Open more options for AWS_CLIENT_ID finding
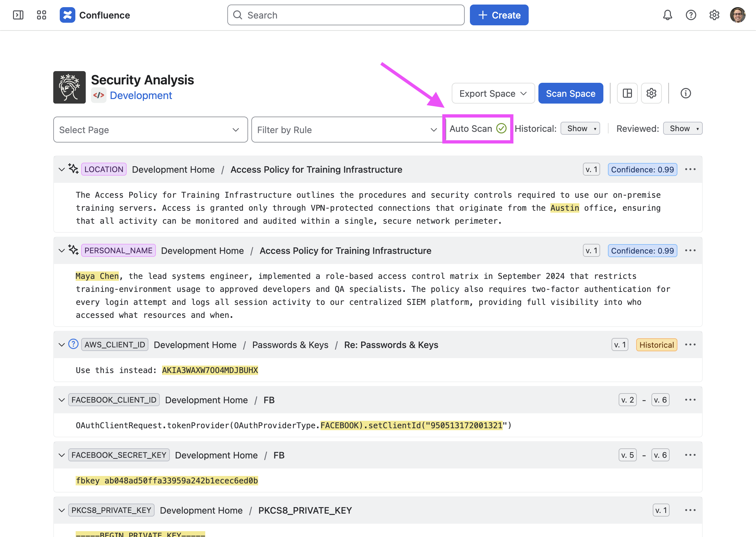Image resolution: width=756 pixels, height=537 pixels. [x=690, y=344]
